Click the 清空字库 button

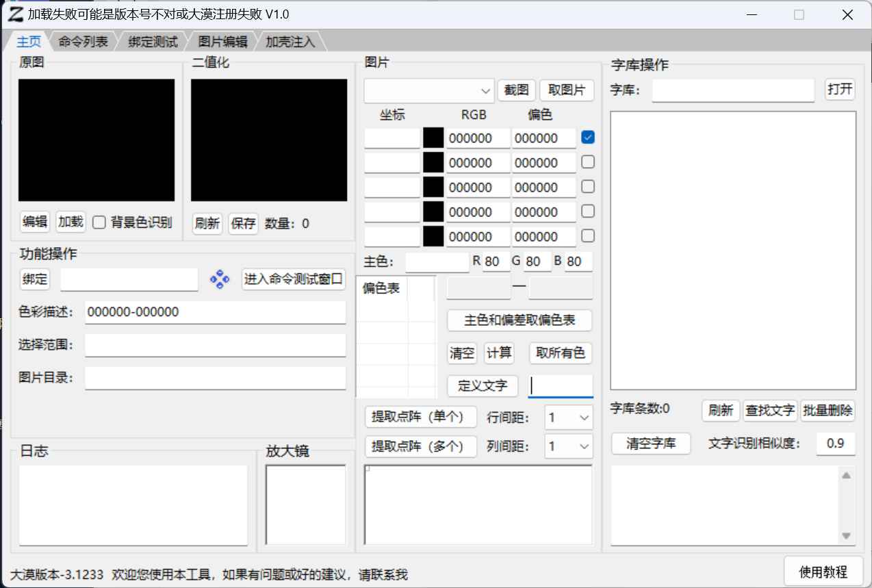point(650,444)
